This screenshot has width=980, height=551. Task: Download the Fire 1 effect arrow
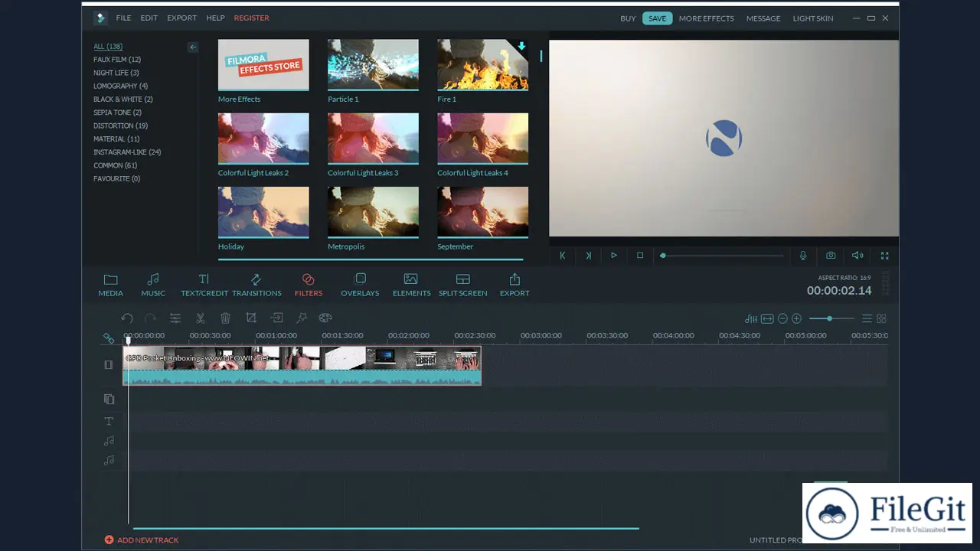click(x=521, y=46)
